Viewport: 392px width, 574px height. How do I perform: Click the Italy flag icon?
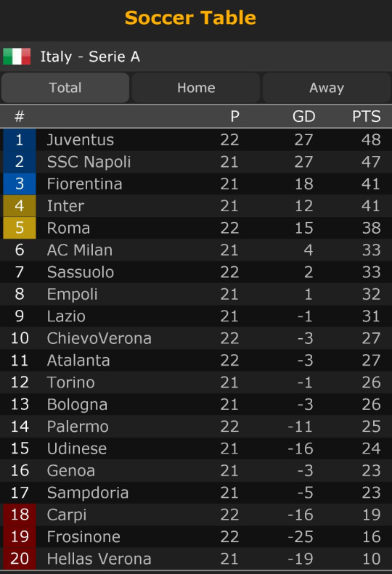click(17, 57)
